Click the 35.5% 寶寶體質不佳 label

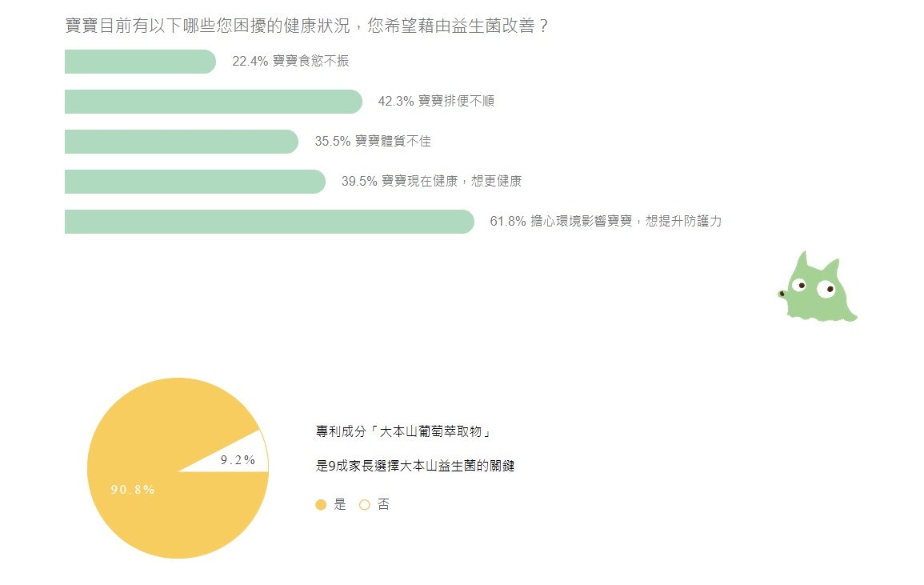[373, 142]
